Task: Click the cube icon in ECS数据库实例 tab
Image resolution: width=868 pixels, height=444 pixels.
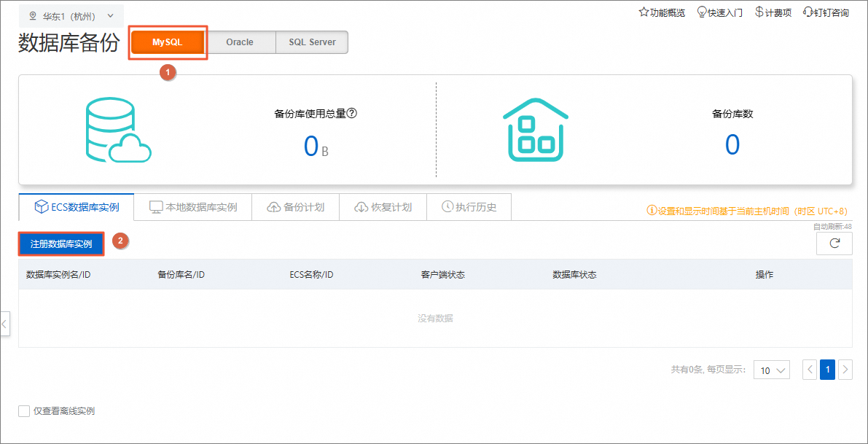Action: tap(42, 208)
